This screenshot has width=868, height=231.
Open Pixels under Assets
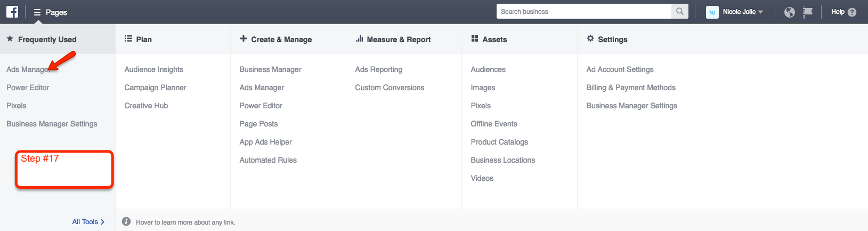[481, 106]
